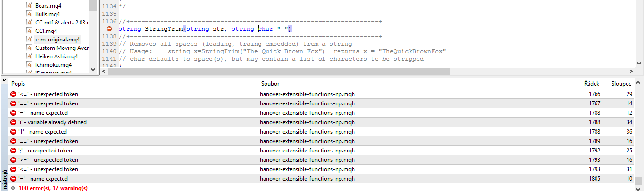Click the StringTrim function name in the declaration line

pos(164,29)
